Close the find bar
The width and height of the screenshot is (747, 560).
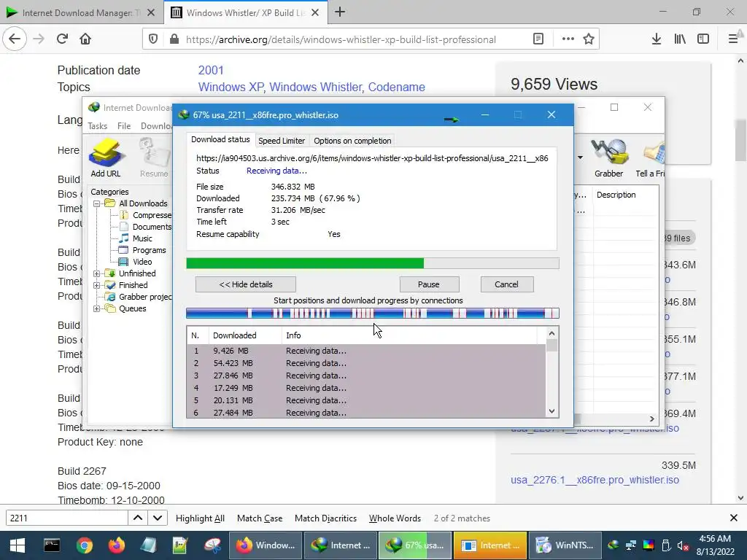point(734,518)
